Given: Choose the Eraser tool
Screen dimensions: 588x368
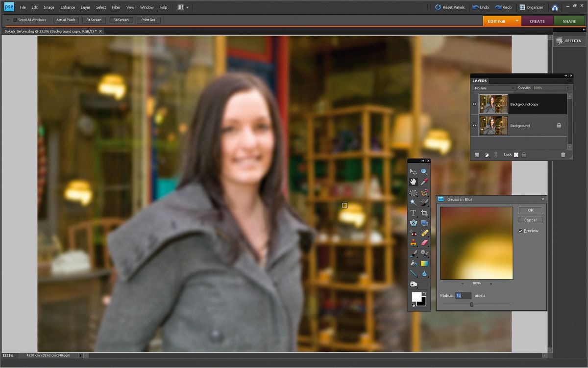Looking at the screenshot, I should click(x=424, y=242).
